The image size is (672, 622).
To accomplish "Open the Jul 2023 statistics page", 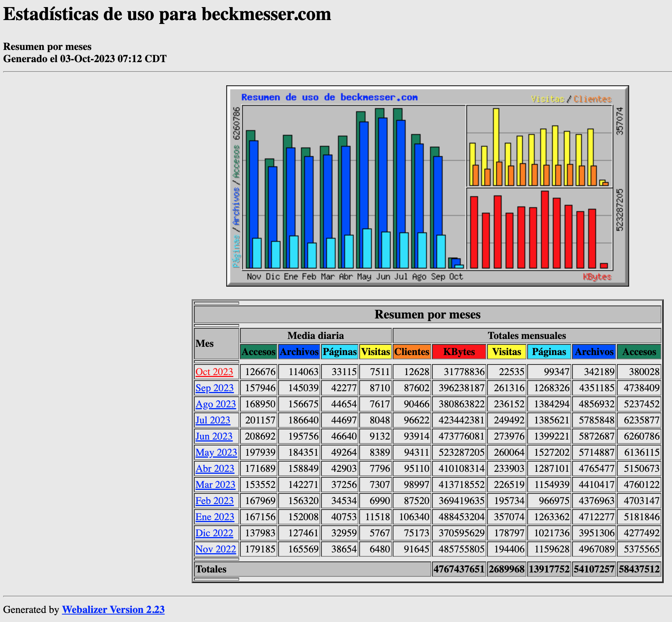I will pos(213,420).
